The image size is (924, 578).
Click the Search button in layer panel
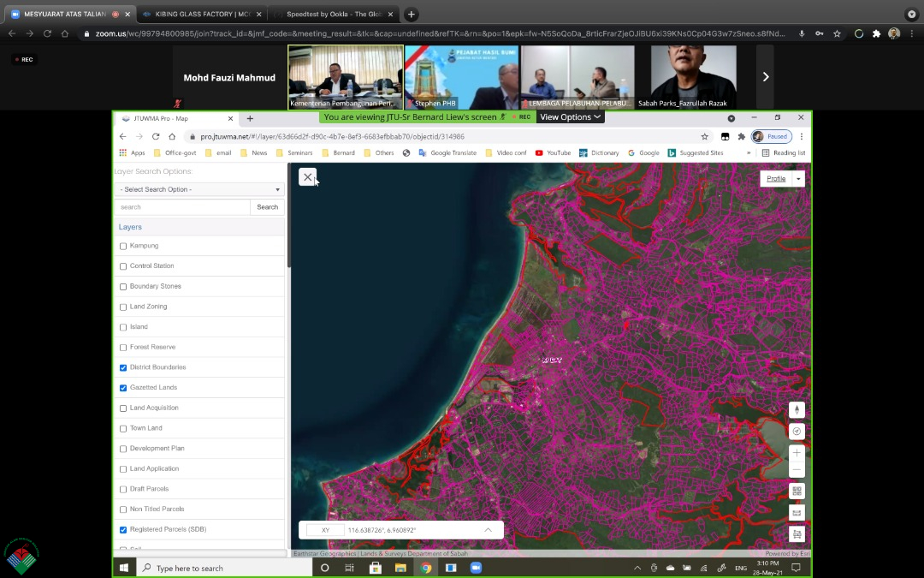click(x=268, y=207)
